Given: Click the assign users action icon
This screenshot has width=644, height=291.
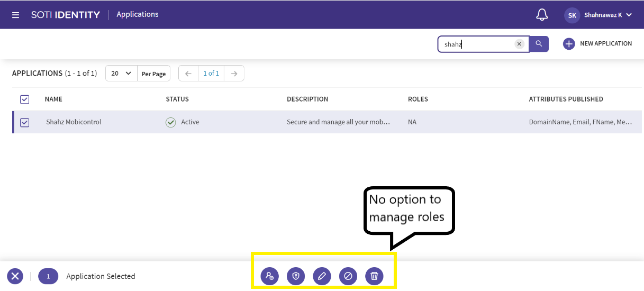Looking at the screenshot, I should (x=269, y=276).
